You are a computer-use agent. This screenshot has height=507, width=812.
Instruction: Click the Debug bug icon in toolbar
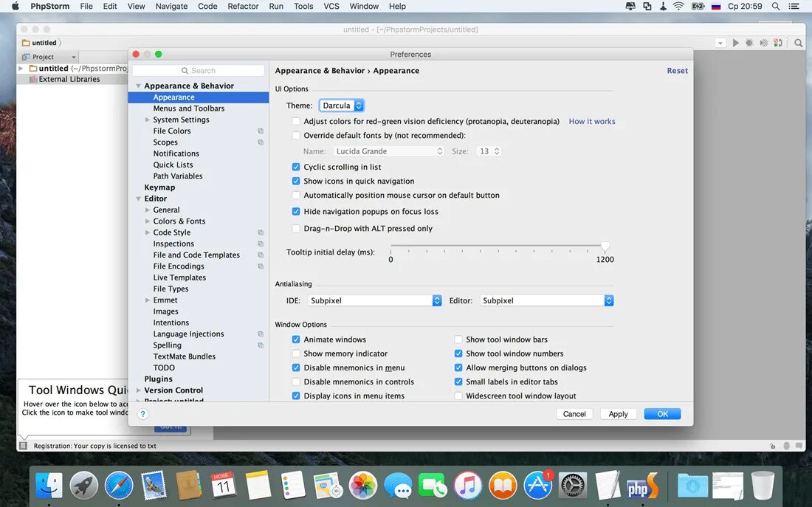(x=749, y=43)
